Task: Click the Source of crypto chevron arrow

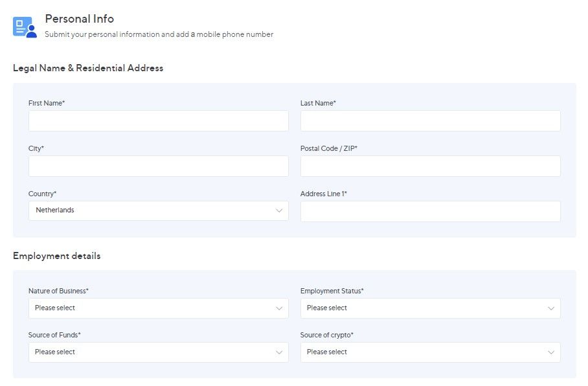Action: [x=551, y=352]
